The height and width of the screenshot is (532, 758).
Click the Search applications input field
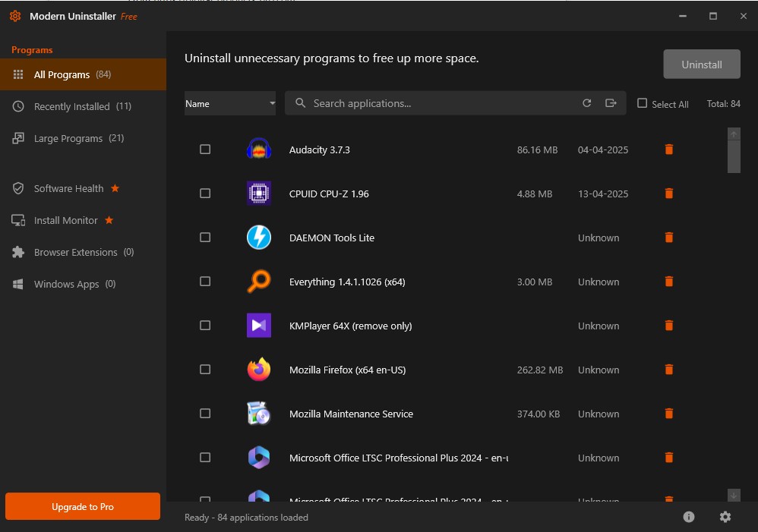[441, 103]
